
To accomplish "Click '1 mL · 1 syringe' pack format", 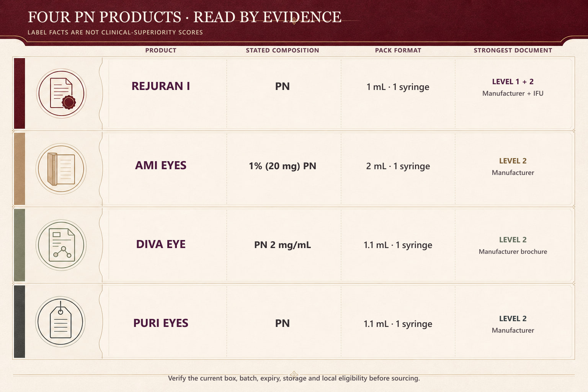I will click(x=398, y=87).
